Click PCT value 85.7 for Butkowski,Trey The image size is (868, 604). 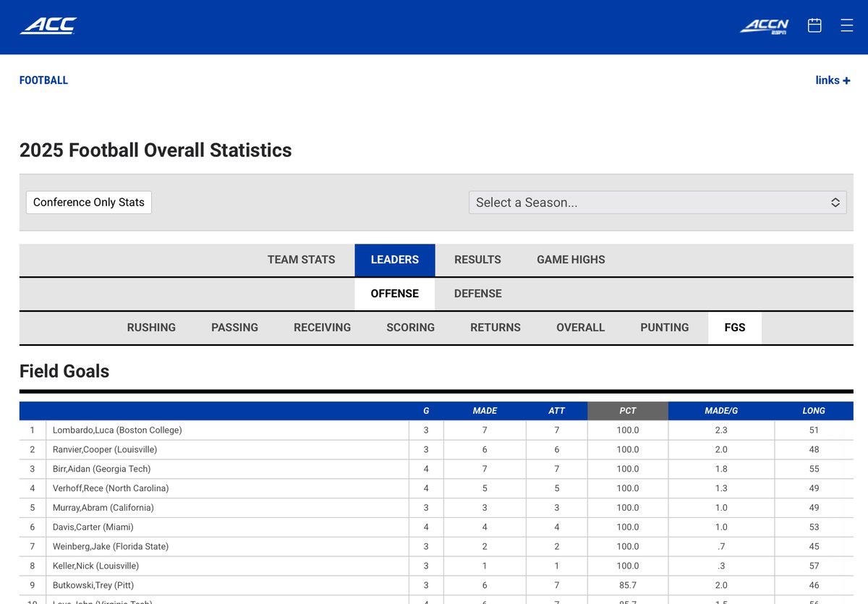pos(628,586)
